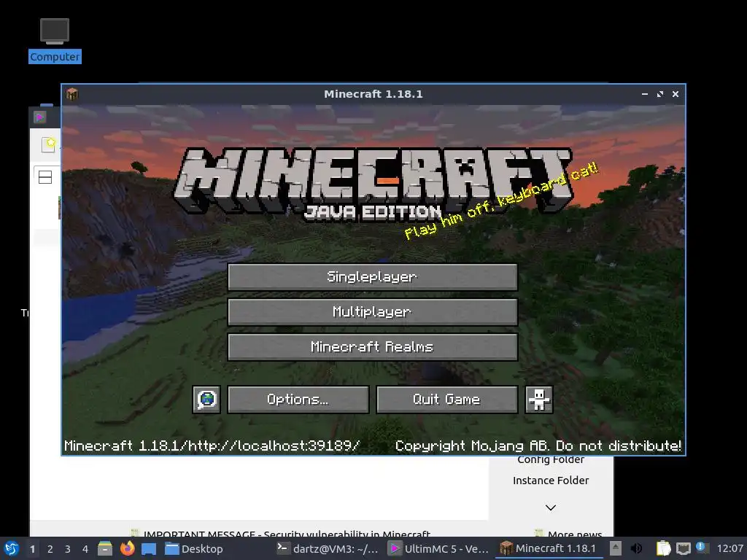
Task: Click the 12:07 clock
Action: click(729, 548)
